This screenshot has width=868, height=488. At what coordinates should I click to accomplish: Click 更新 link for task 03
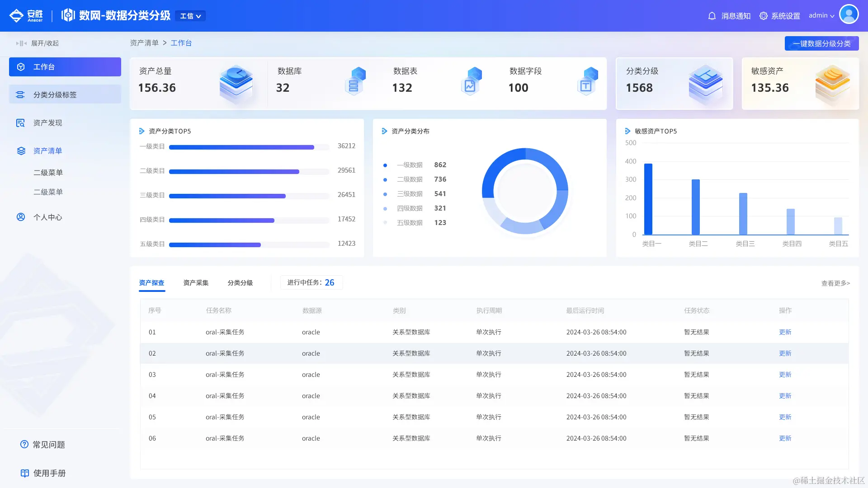(x=785, y=375)
